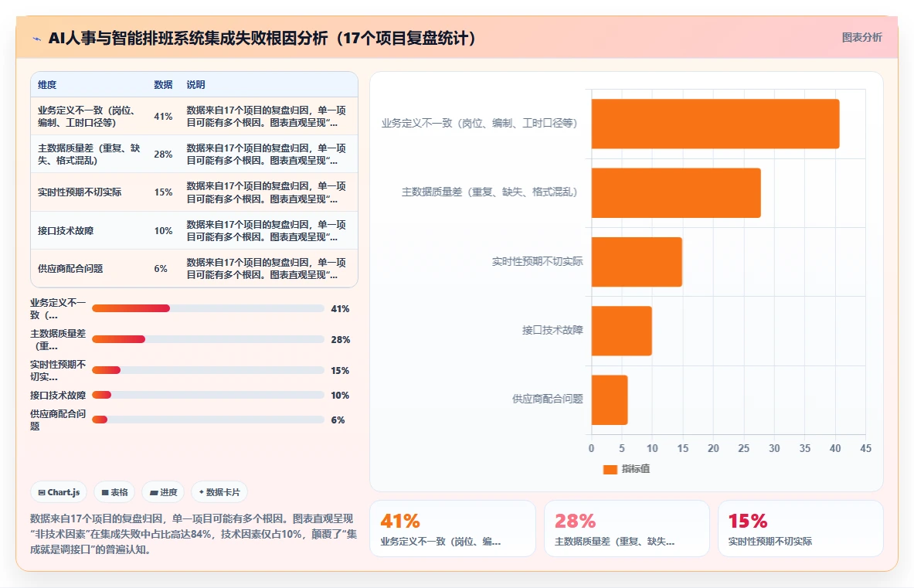Click the lightning icon beside the title
The height and width of the screenshot is (588, 914).
point(37,39)
